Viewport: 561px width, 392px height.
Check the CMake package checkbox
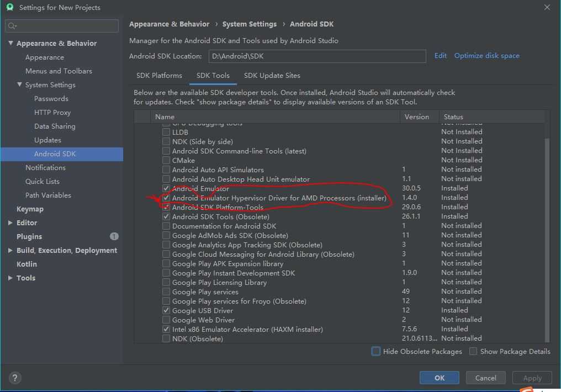coord(166,160)
